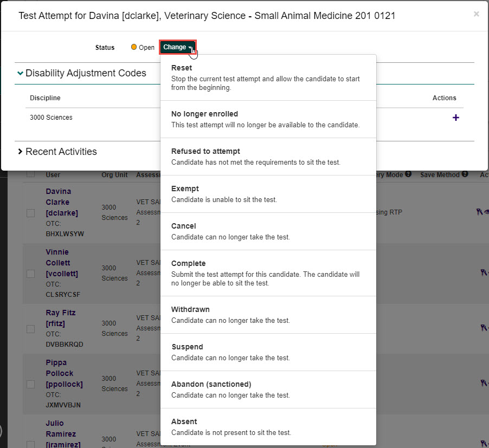
Task: Click the Delivery Mode help icon
Action: coord(408,174)
